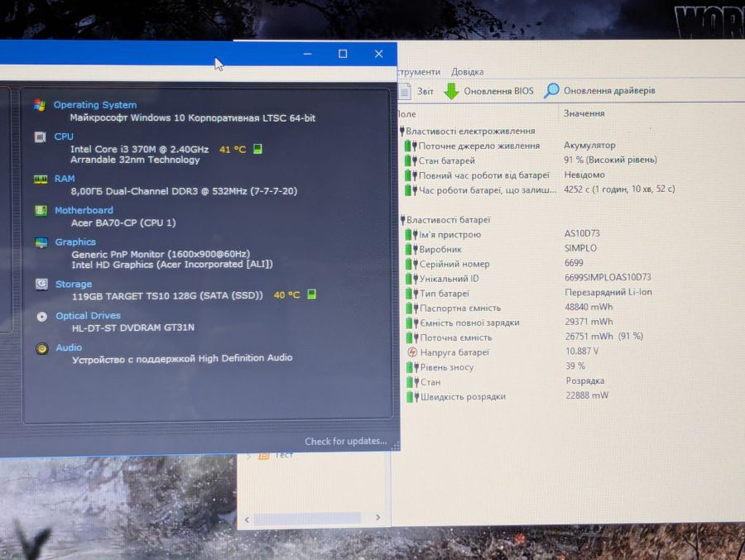
Task: Select the Властивості електроживлення group row
Action: (468, 131)
